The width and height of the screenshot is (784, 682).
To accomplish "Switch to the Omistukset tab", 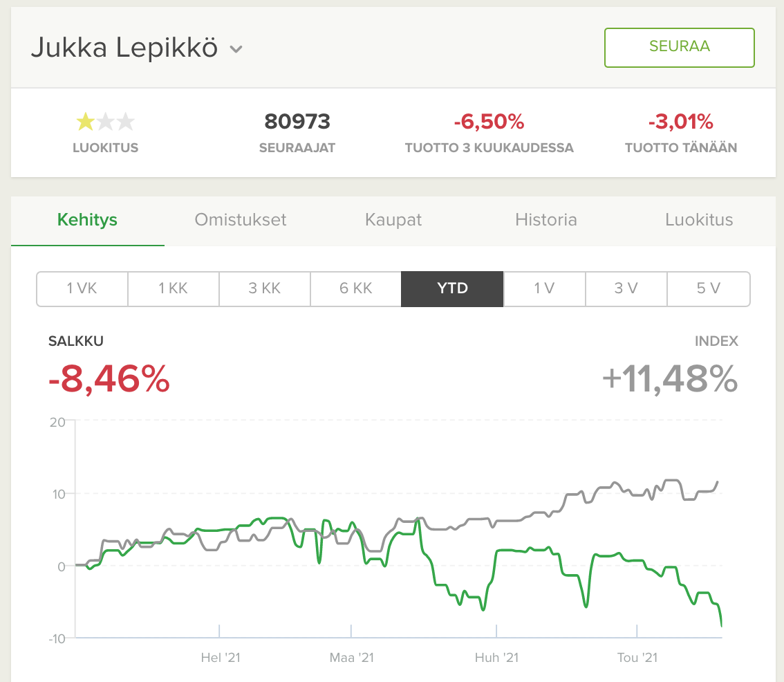I will click(x=241, y=220).
